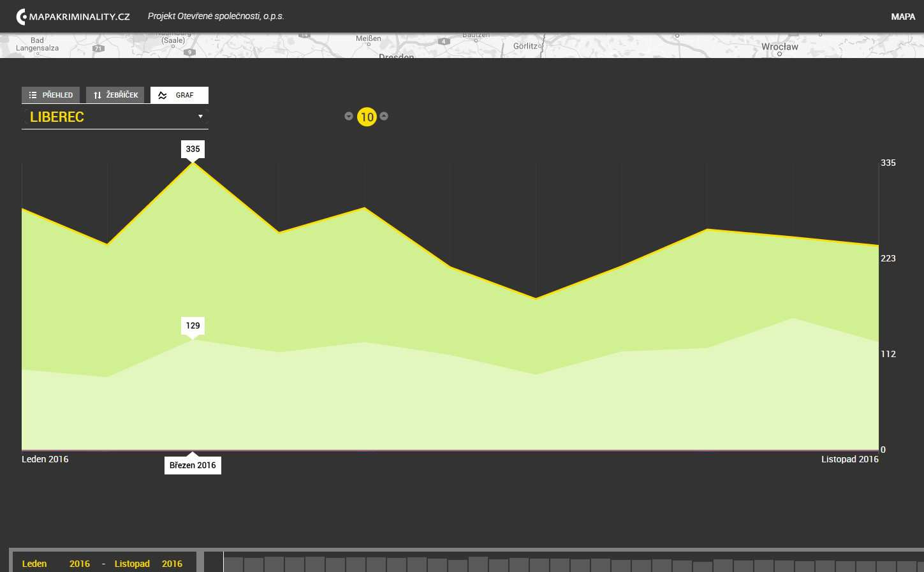Select the end month Listopad in the date range

tap(132, 564)
